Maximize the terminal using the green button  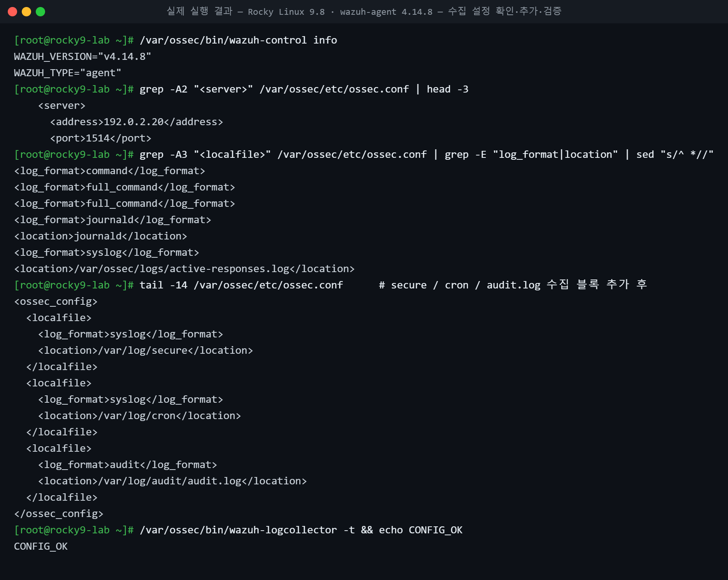click(40, 12)
